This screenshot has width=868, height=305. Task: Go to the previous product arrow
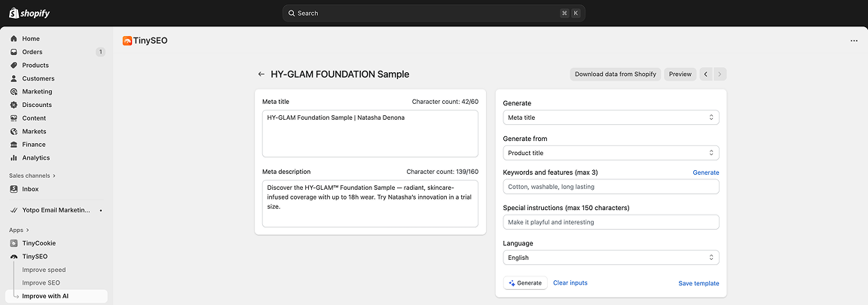pos(706,74)
